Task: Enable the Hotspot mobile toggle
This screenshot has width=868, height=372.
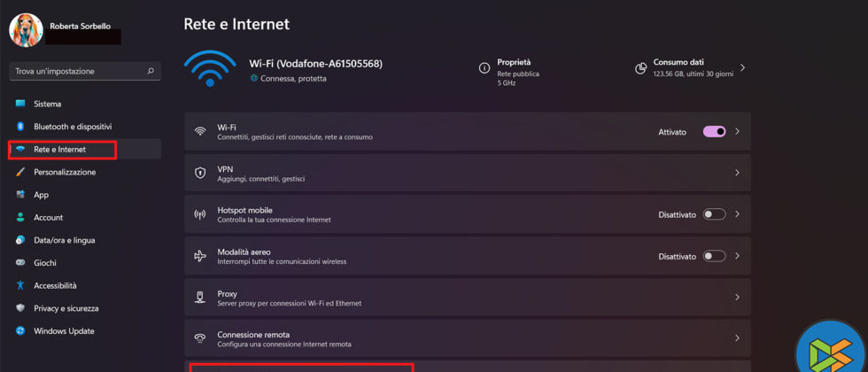Action: point(714,214)
